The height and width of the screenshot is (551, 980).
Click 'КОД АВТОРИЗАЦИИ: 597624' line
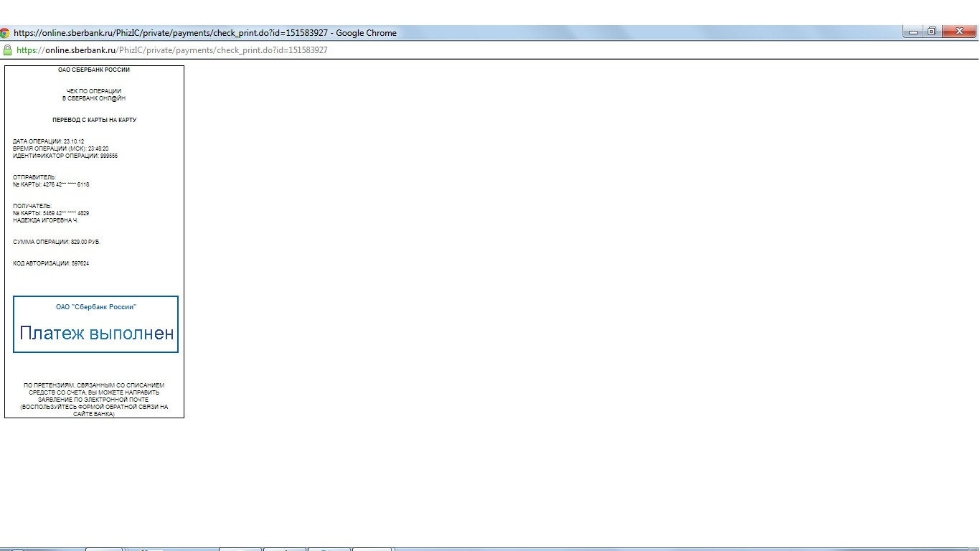click(x=51, y=264)
